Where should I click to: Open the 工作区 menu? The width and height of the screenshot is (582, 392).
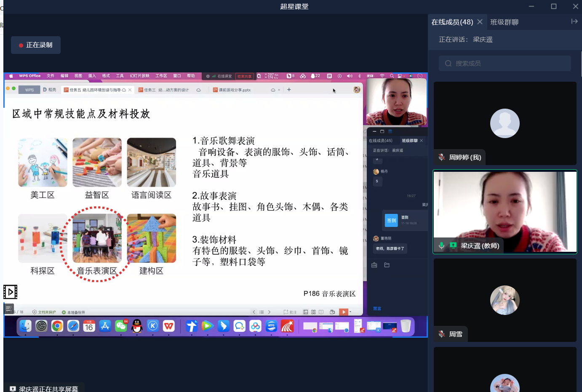[161, 76]
